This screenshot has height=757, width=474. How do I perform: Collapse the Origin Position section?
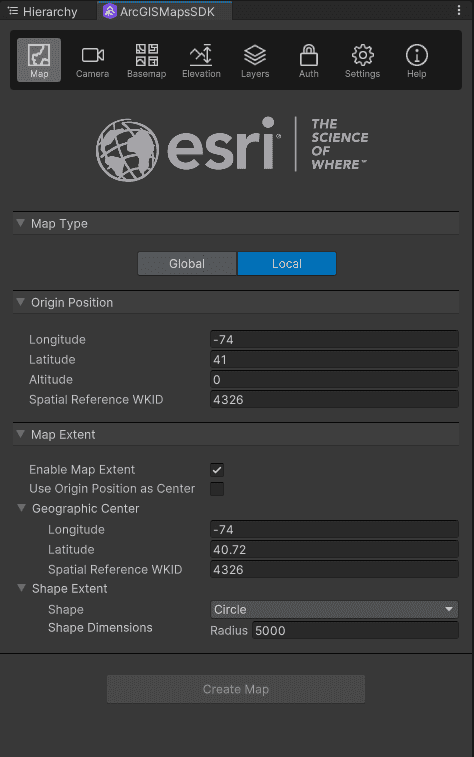(x=20, y=302)
